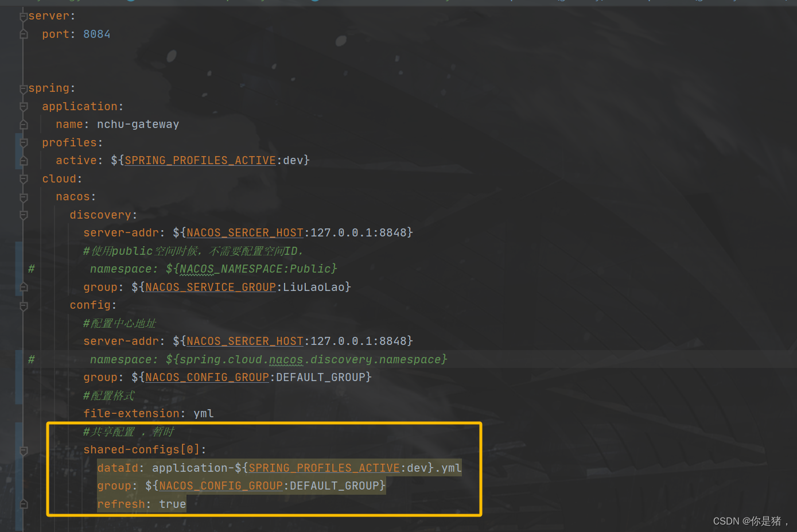Click the 'spring' key
The height and width of the screenshot is (532, 797).
pyautogui.click(x=49, y=88)
